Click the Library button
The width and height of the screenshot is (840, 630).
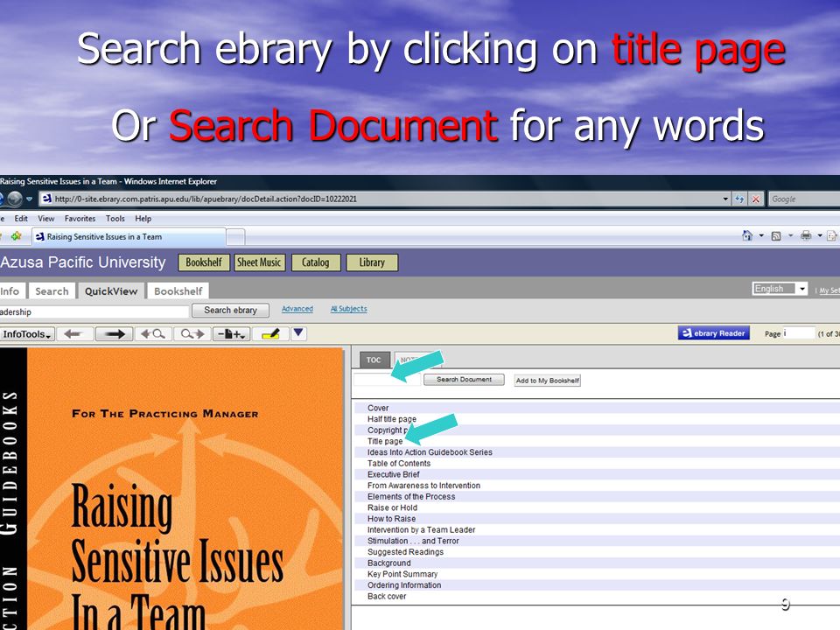click(x=372, y=262)
